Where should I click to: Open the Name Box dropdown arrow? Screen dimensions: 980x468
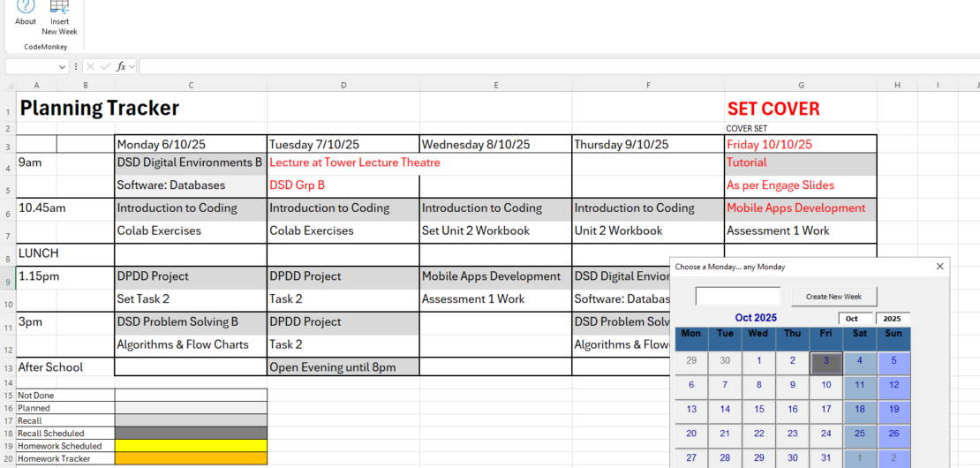(x=62, y=67)
